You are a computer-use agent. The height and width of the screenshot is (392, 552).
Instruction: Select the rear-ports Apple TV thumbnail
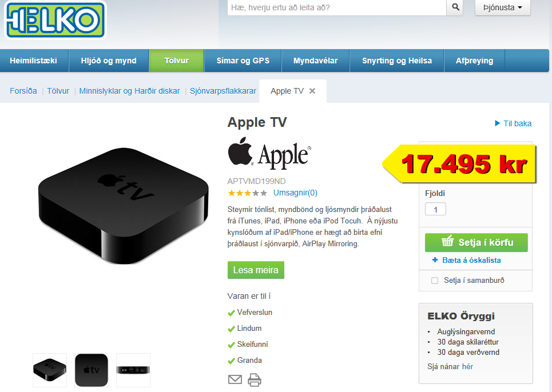click(133, 370)
